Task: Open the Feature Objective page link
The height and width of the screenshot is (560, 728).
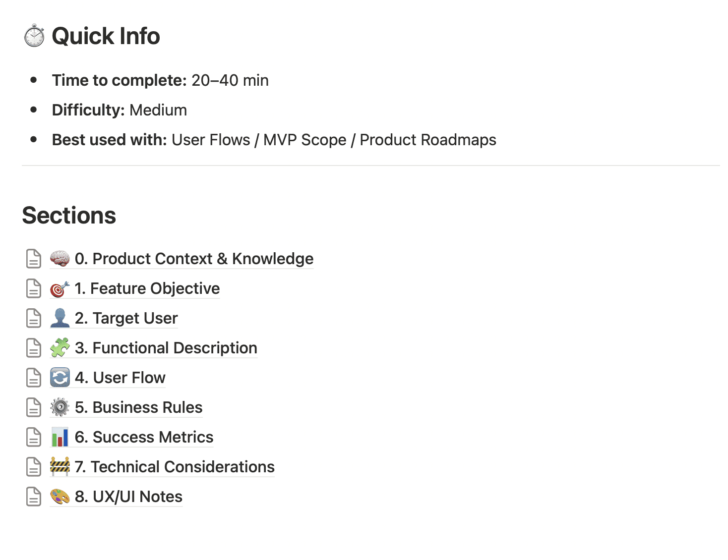Action: 147,288
